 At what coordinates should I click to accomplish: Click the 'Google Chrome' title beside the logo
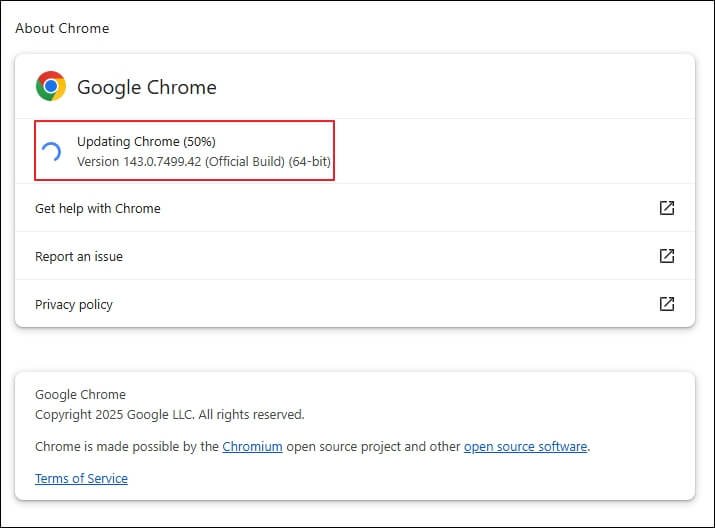click(x=146, y=87)
